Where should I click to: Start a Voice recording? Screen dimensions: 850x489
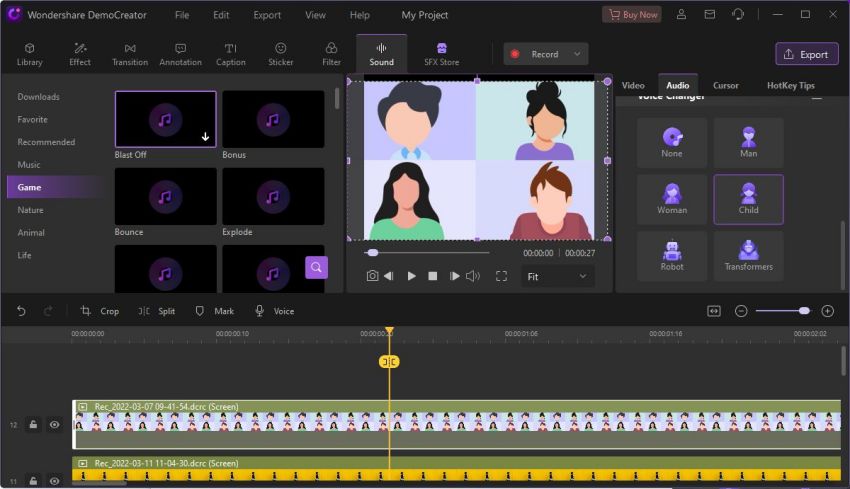click(274, 311)
